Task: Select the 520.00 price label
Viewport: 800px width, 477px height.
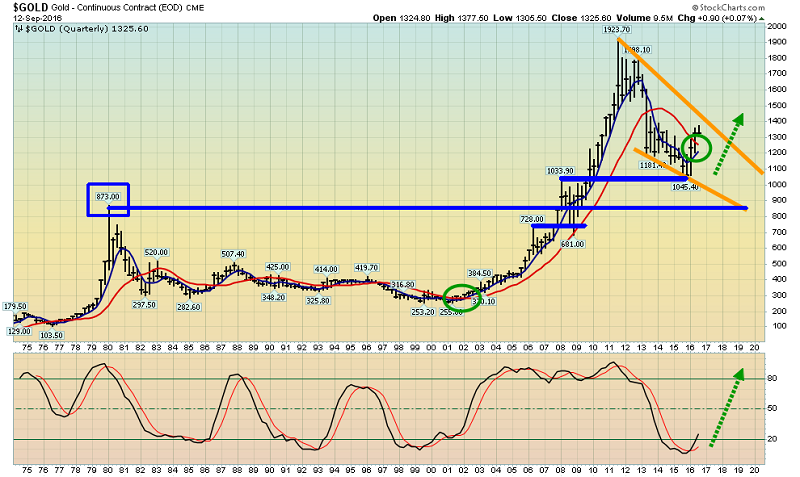Action: [155, 253]
